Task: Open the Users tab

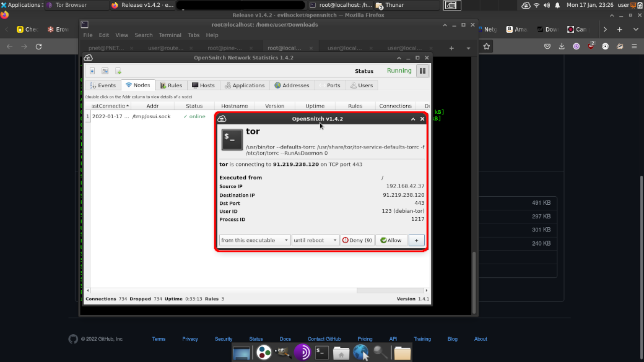Action: pyautogui.click(x=362, y=85)
